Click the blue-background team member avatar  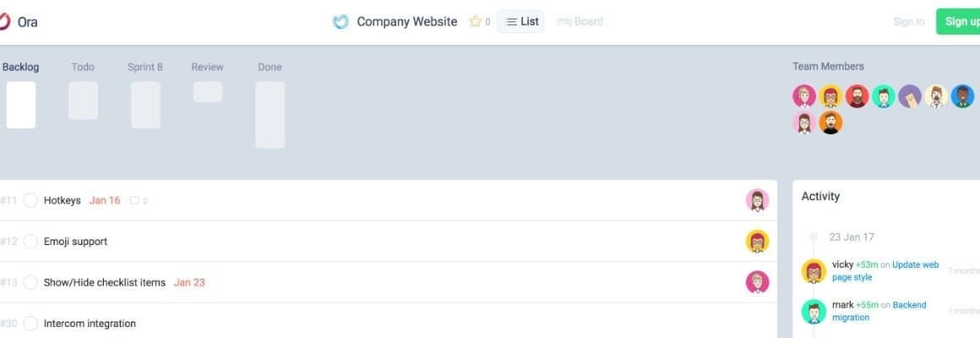coord(962,96)
